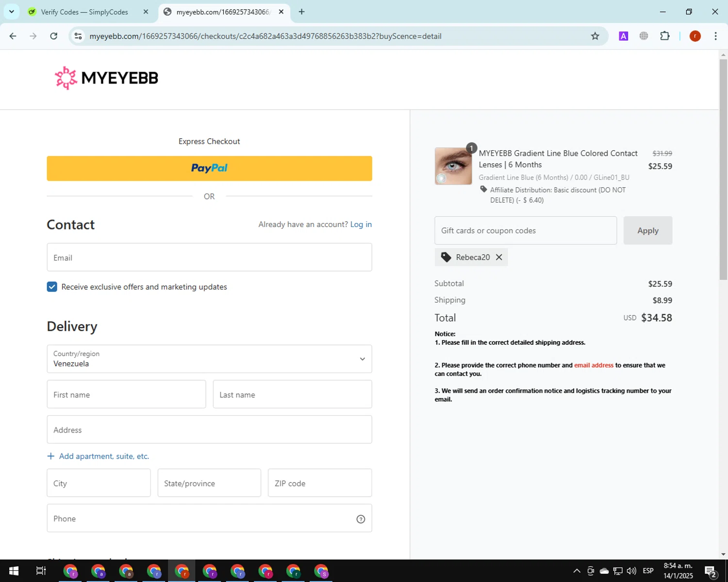728x582 pixels.
Task: Open the Windows Start menu
Action: coord(14,571)
